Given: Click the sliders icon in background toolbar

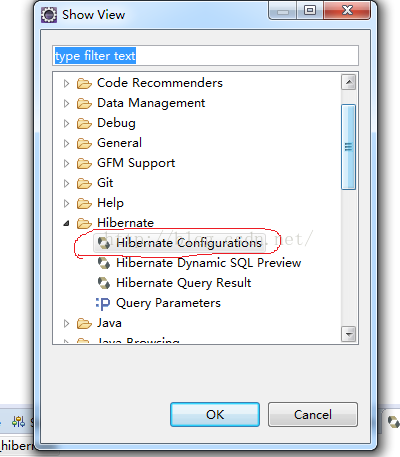Looking at the screenshot, I should pos(18,422).
